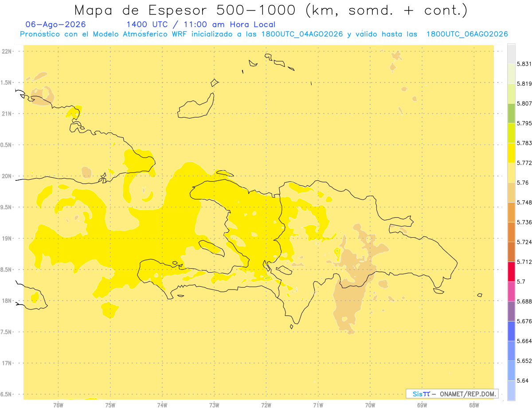532x411 pixels.
Task: Click the purple legend segment between 5.688 and 5.676
Action: [511, 311]
